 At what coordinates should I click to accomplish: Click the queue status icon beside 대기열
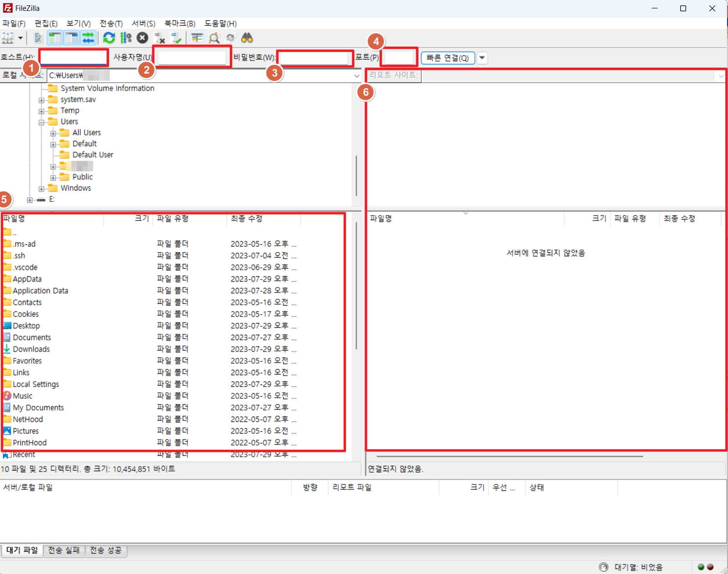pyautogui.click(x=603, y=567)
